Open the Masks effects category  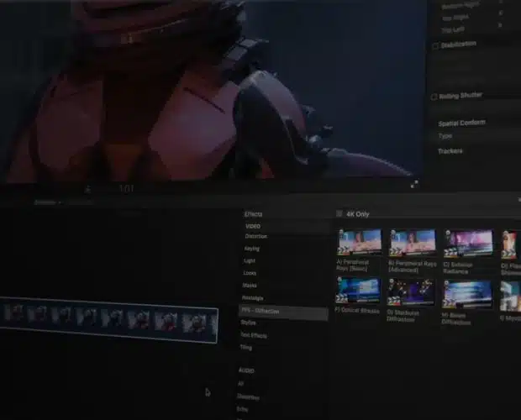click(250, 286)
